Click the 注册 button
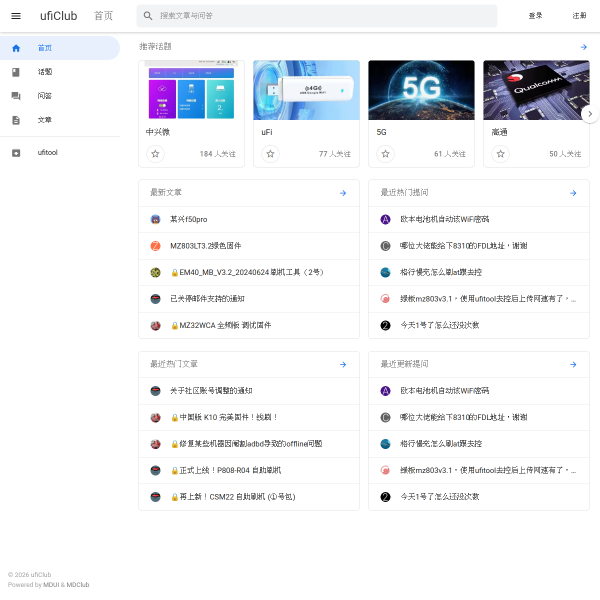This screenshot has width=600, height=600. pyautogui.click(x=579, y=16)
